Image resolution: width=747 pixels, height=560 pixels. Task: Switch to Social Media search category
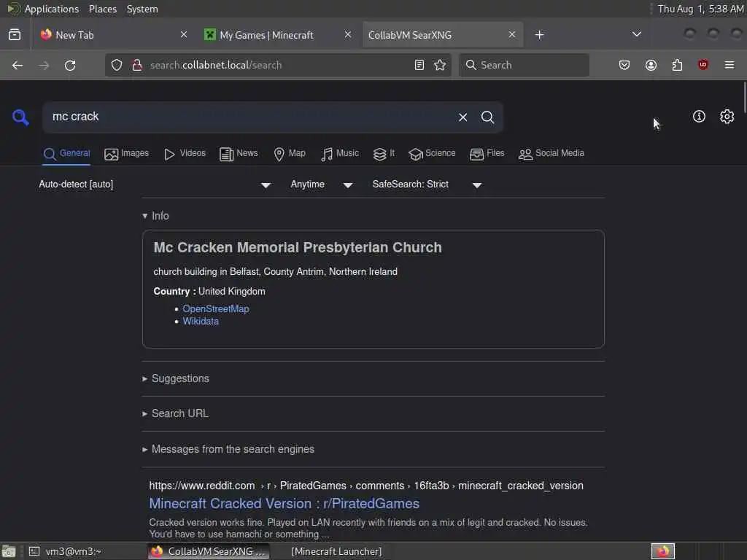click(551, 153)
